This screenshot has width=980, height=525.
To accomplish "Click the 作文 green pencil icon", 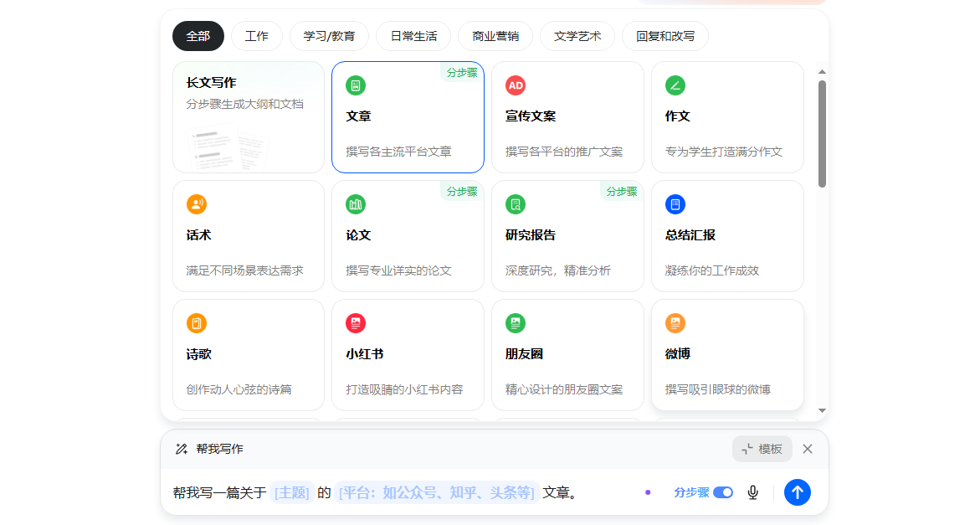I will [x=675, y=85].
